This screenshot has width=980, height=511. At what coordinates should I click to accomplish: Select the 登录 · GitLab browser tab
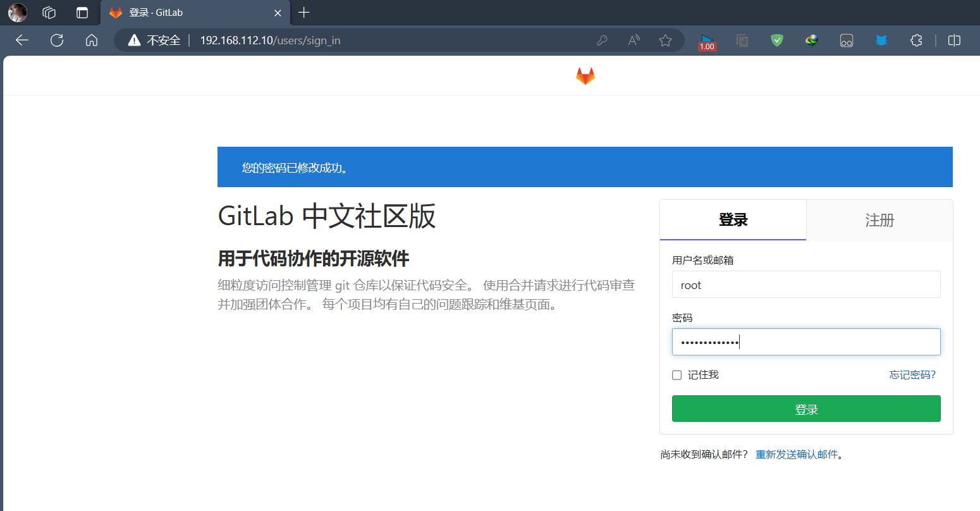click(195, 13)
